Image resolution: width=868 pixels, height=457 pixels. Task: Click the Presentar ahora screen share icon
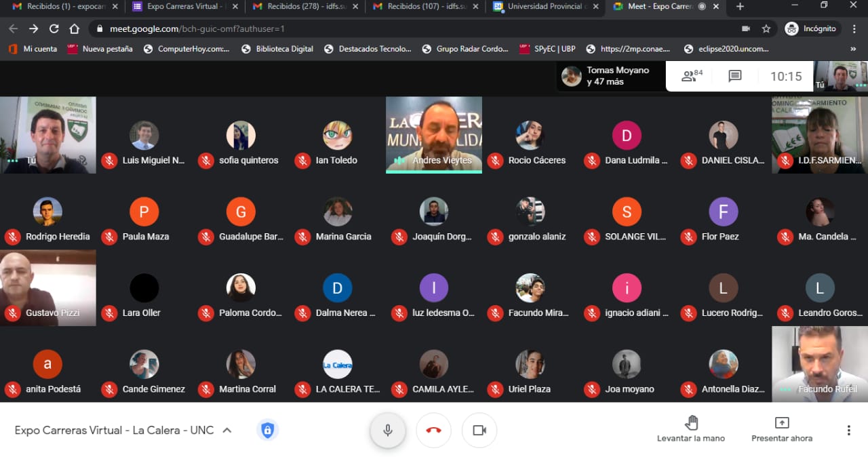(x=782, y=423)
